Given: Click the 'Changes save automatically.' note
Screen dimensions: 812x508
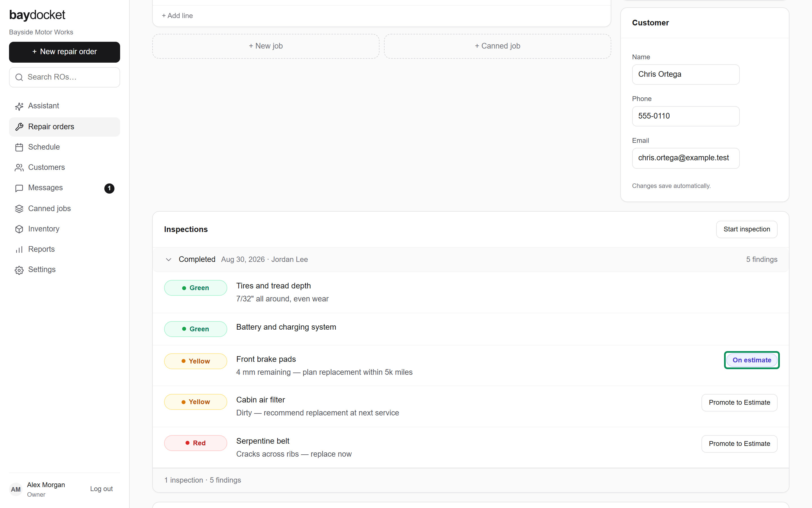Looking at the screenshot, I should pyautogui.click(x=671, y=186).
